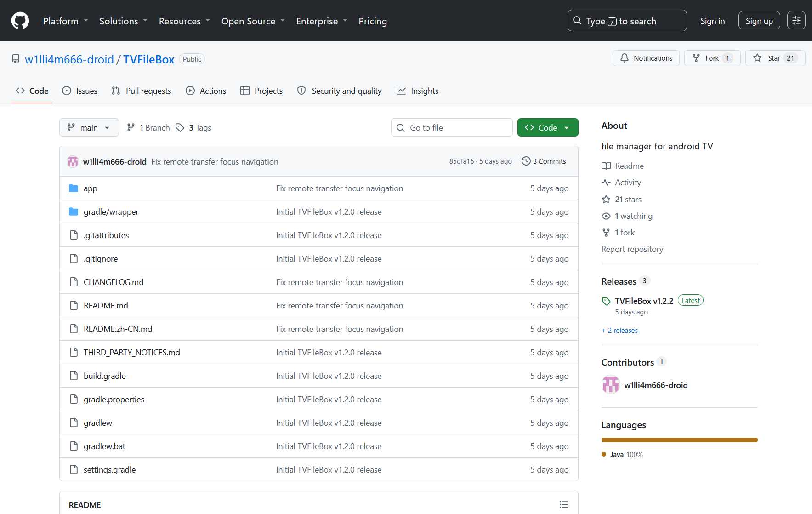Image resolution: width=812 pixels, height=514 pixels.
Task: Click the build.gradle file icon
Action: coord(74,376)
